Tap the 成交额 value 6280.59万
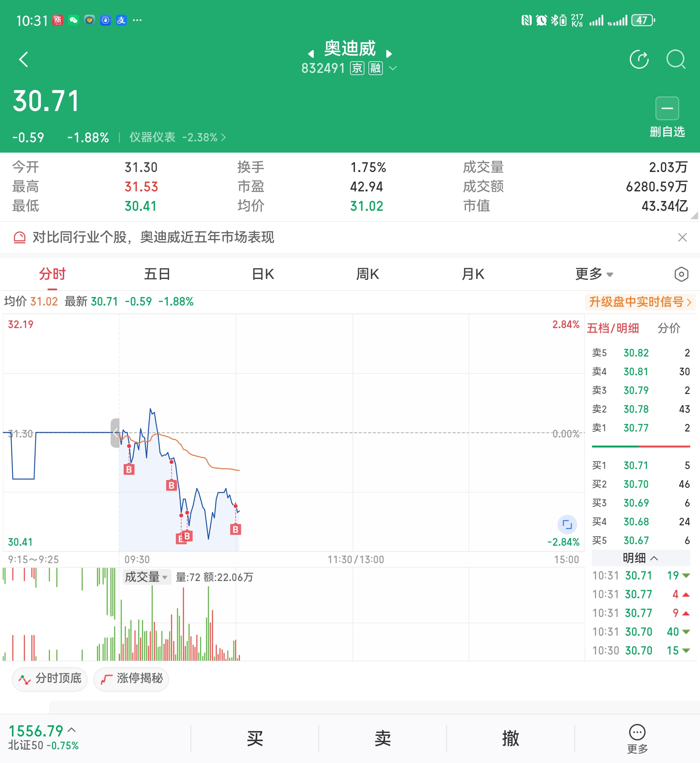Screen dimensions: 700x763 pyautogui.click(x=657, y=186)
